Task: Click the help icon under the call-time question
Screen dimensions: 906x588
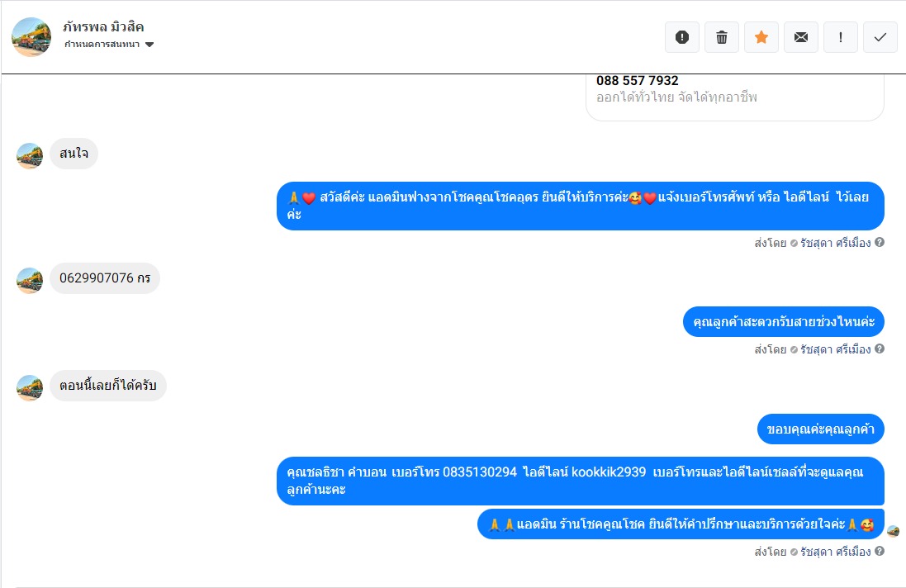Action: pos(880,349)
